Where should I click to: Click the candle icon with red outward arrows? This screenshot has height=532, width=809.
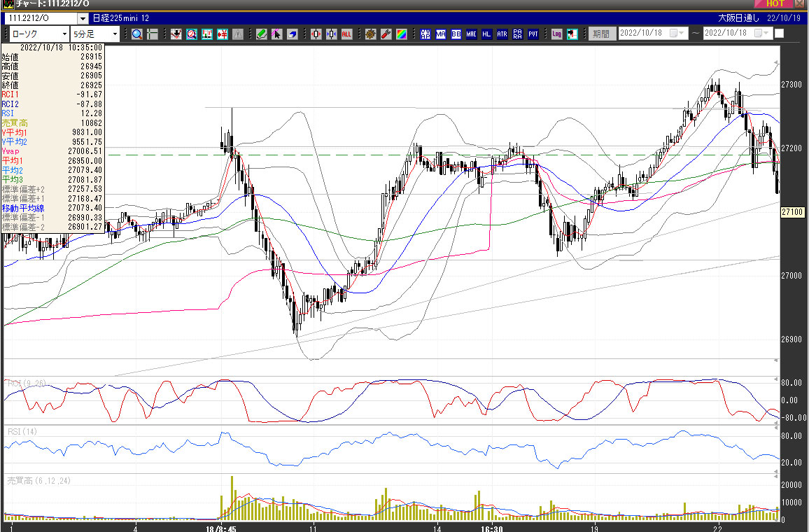316,34
